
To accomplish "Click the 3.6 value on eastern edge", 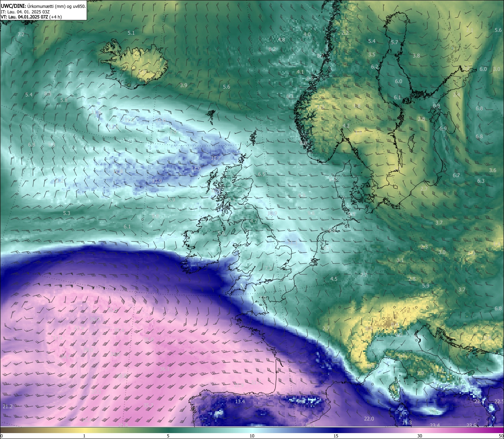I will pos(493,170).
